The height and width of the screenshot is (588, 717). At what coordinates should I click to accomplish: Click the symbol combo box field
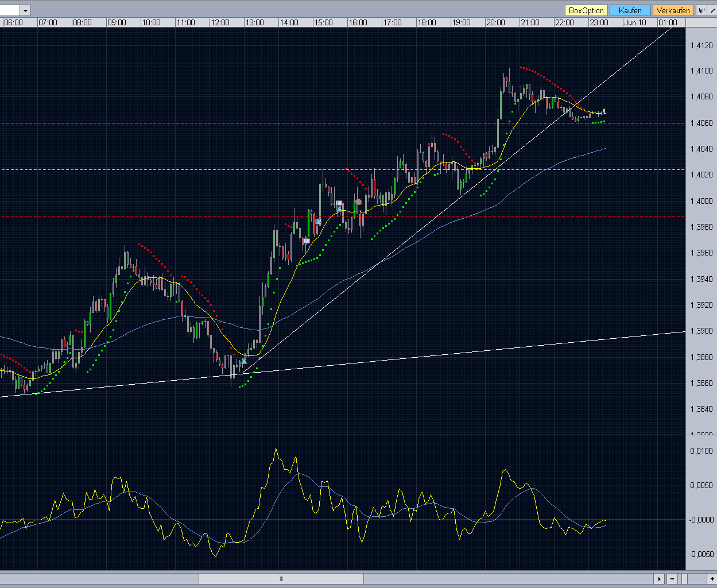tap(10, 10)
